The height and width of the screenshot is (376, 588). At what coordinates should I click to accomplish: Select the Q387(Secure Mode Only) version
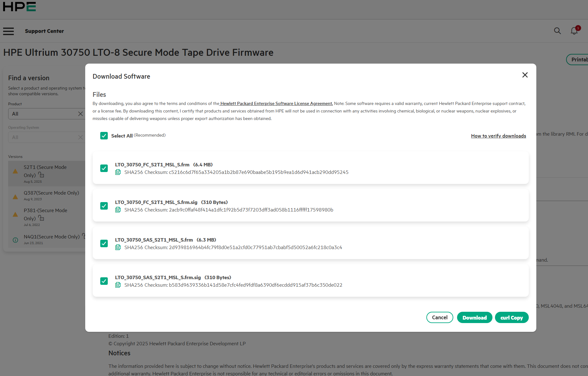(x=51, y=193)
